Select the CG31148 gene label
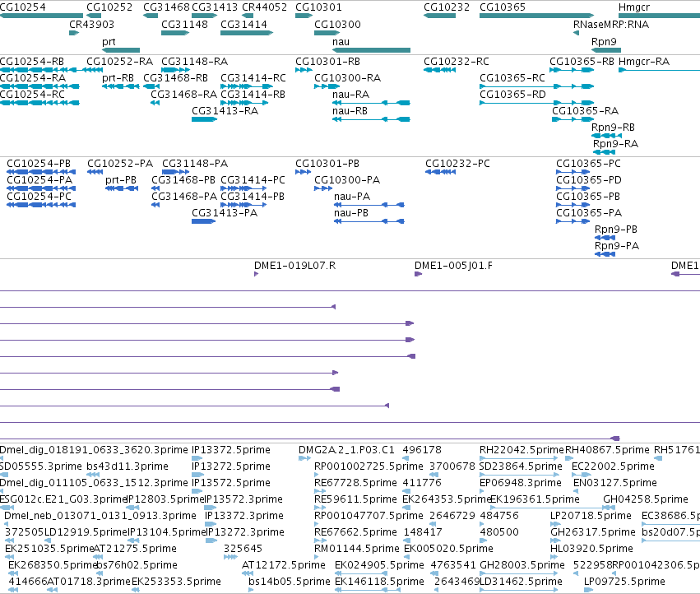 pyautogui.click(x=184, y=24)
